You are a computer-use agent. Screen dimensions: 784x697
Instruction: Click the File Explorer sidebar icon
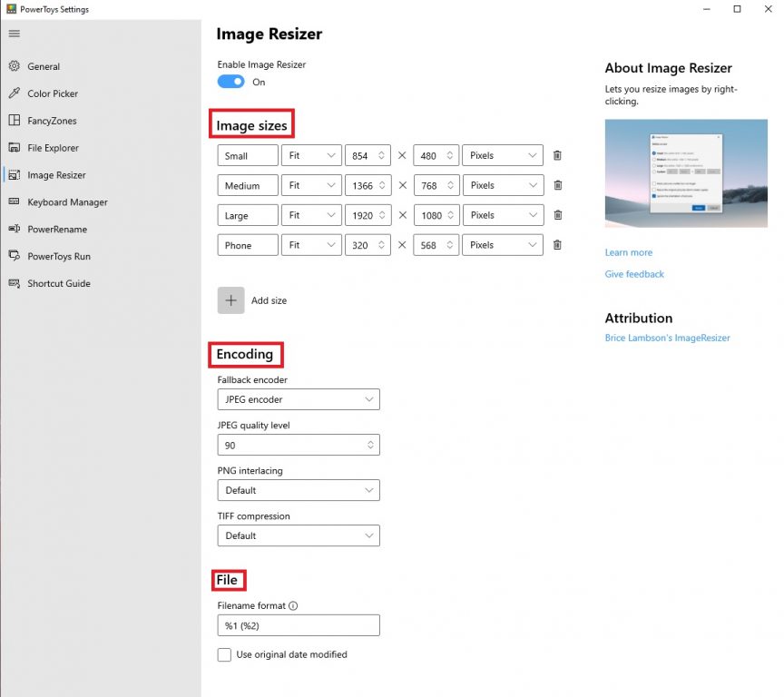15,148
